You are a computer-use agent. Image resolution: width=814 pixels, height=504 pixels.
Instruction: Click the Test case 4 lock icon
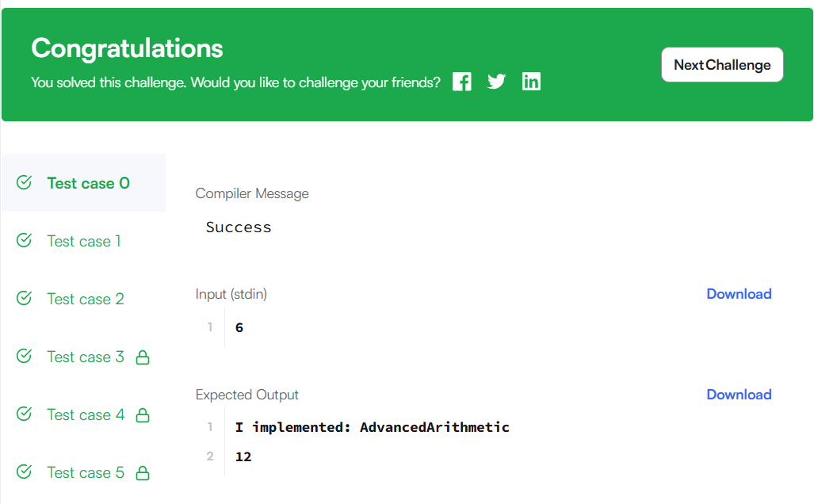coord(143,415)
